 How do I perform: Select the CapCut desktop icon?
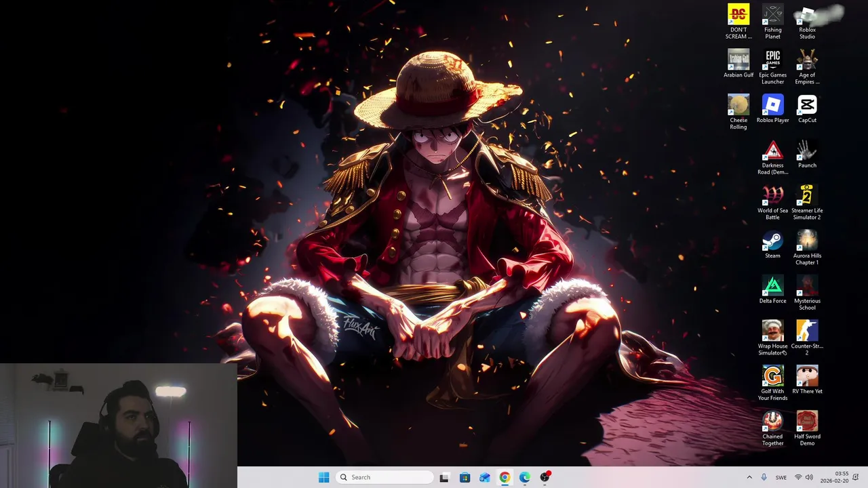tap(807, 108)
